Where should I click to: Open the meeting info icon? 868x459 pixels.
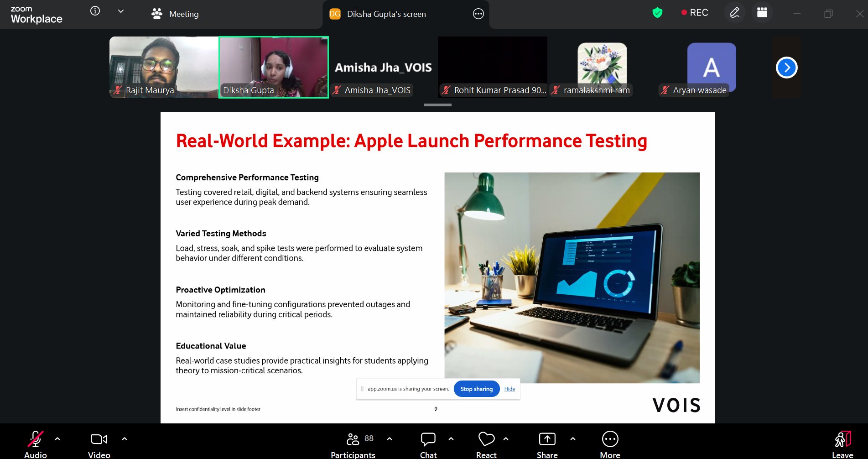95,11
